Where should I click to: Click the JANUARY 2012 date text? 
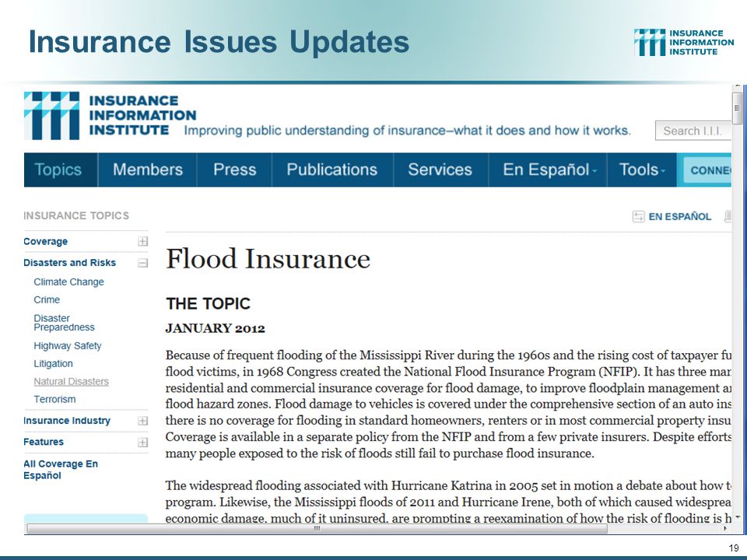pos(215,328)
